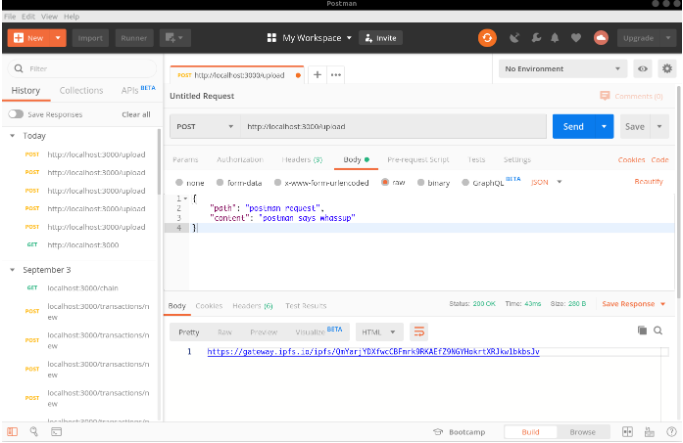Click the blue Send button
Viewport: 683px width, 443px height.
(573, 126)
